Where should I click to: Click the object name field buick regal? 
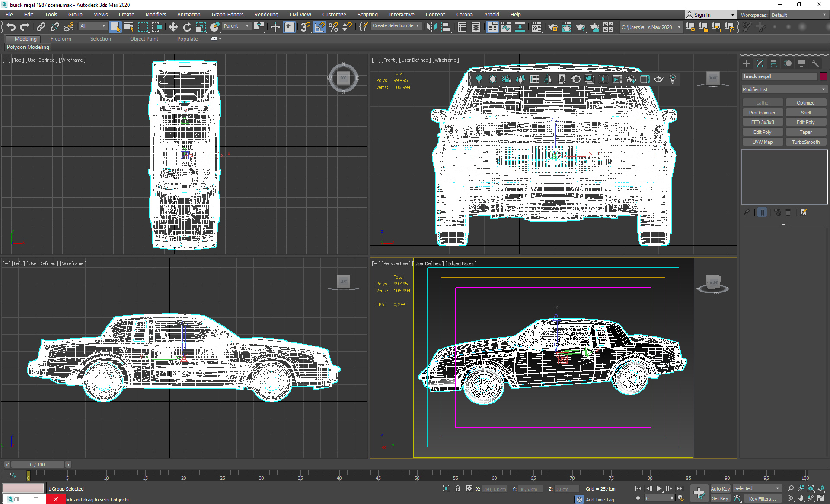(x=779, y=76)
